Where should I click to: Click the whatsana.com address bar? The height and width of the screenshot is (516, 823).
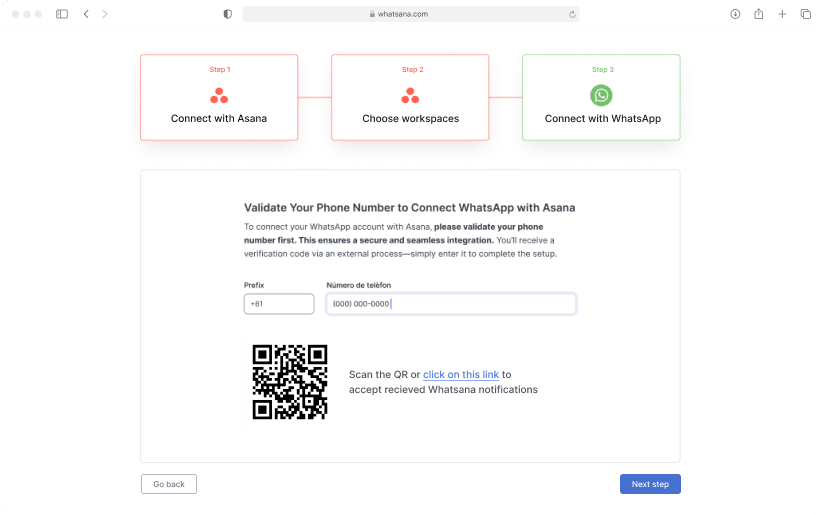click(x=410, y=14)
